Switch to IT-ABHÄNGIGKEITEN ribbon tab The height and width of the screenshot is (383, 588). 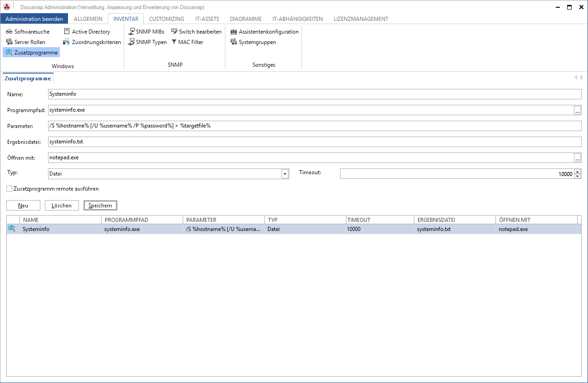297,19
